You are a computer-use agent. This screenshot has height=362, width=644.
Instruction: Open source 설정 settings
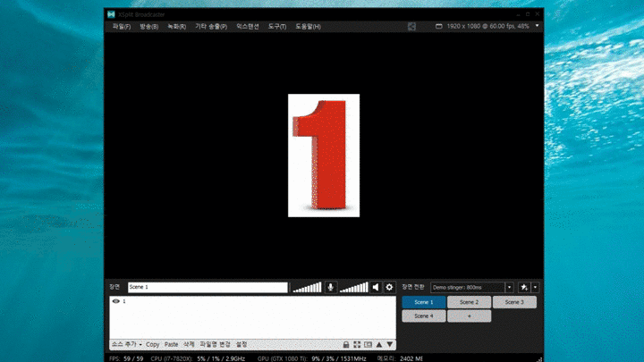241,344
